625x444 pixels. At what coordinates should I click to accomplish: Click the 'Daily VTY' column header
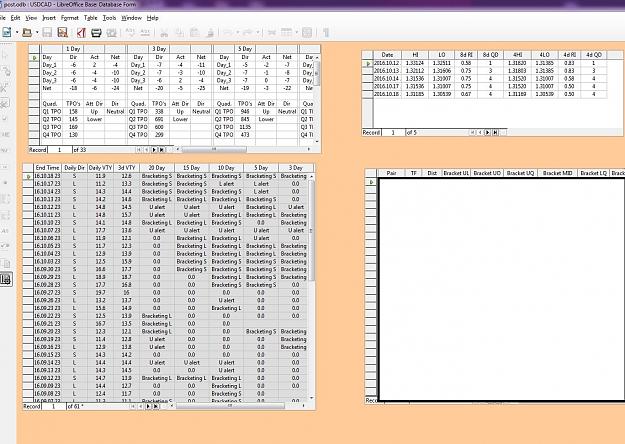tap(100, 168)
